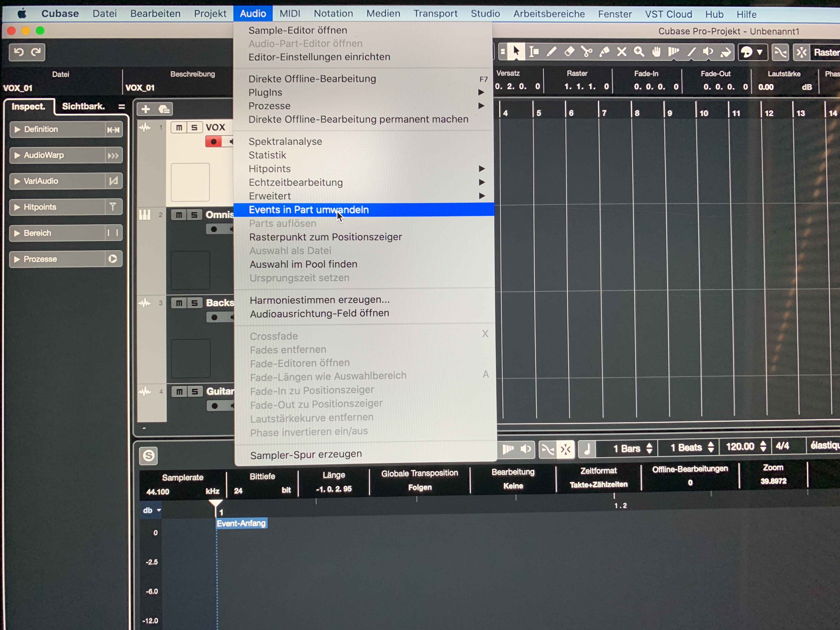
Task: Toggle record enable on Guitar track
Action: pyautogui.click(x=215, y=406)
